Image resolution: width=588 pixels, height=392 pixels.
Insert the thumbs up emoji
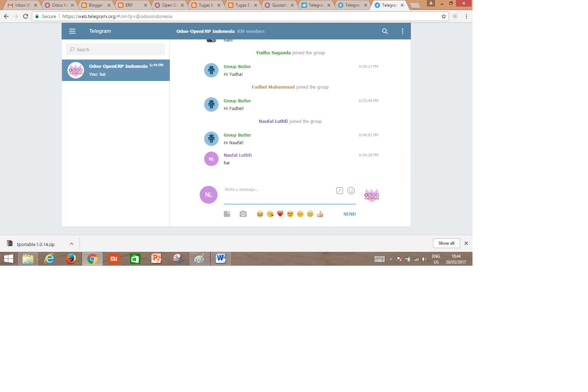(x=320, y=214)
